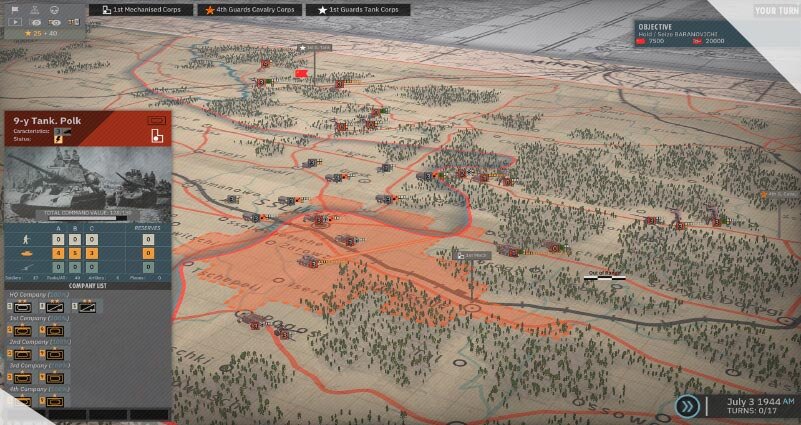The image size is (801, 425).
Task: Click the white corps emblem in the regiment header
Action: [x=157, y=136]
